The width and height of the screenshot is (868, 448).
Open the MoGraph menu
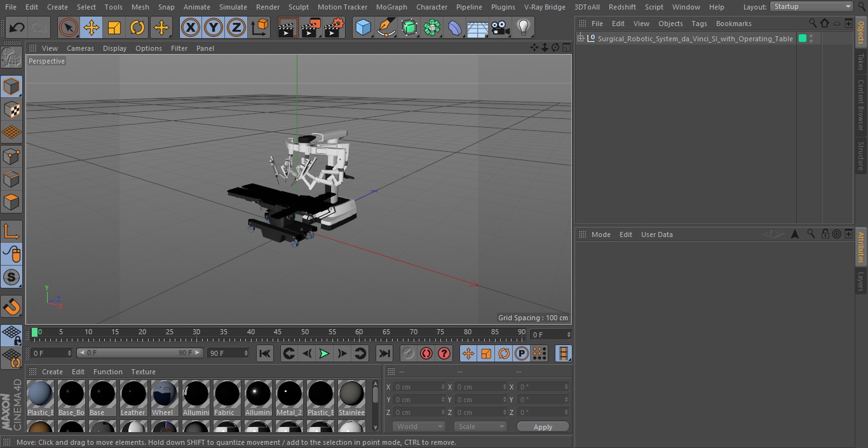click(x=391, y=7)
